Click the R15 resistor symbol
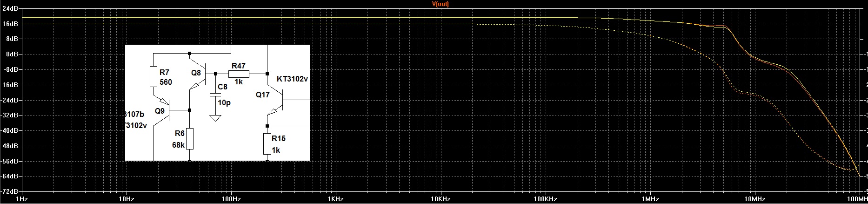The width and height of the screenshot is (868, 204). 267,143
